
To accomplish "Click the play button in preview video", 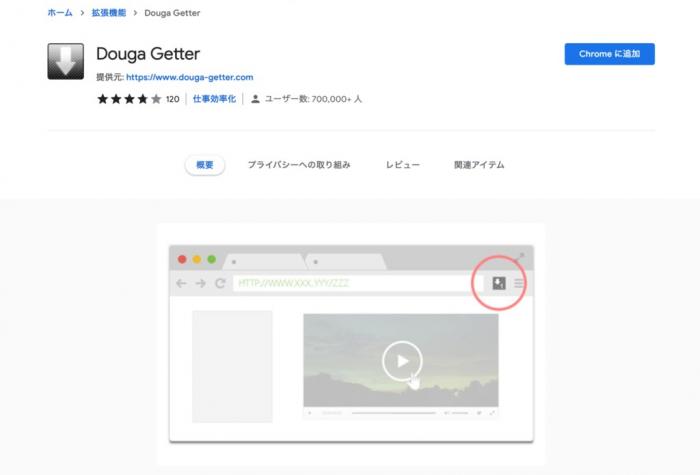I will click(x=402, y=361).
